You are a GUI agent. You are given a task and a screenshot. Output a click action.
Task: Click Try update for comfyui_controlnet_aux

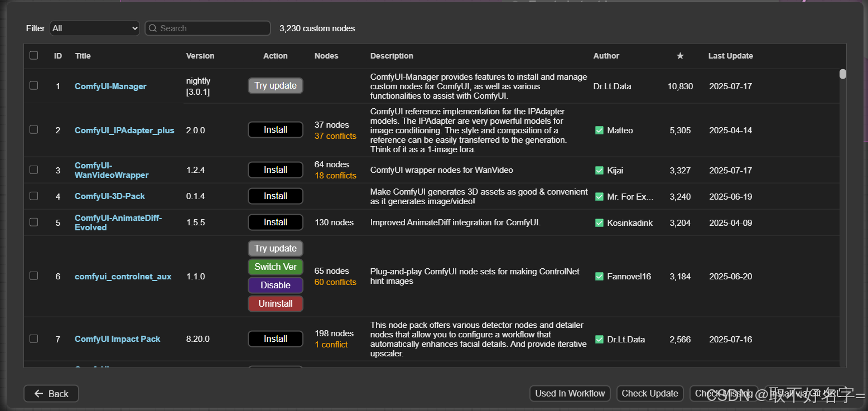tap(276, 248)
